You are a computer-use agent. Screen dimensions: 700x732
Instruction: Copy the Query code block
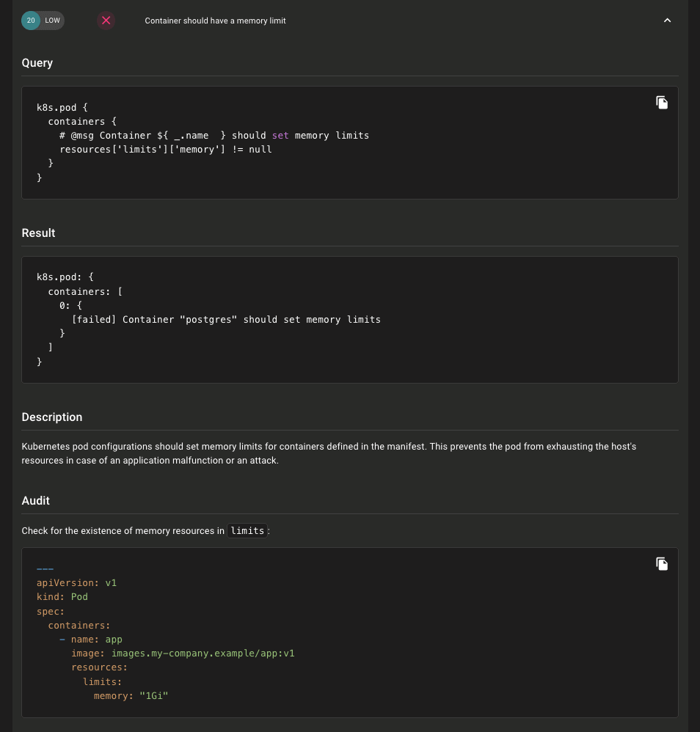pyautogui.click(x=661, y=103)
